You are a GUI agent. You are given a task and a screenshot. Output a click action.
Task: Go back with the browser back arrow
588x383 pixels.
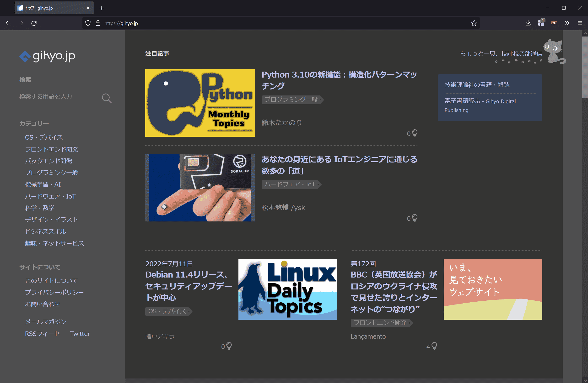tap(8, 23)
